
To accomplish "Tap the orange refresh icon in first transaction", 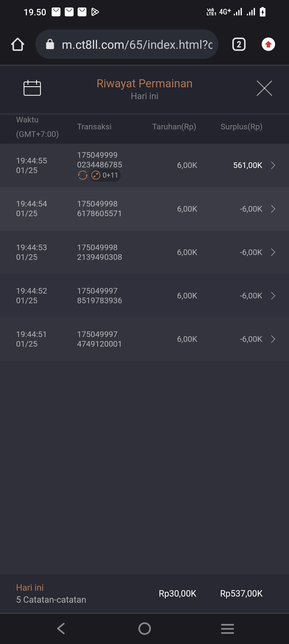I will pyautogui.click(x=82, y=175).
